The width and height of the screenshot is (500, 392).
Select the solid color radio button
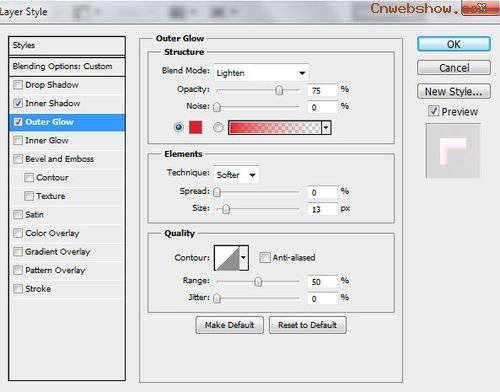(x=179, y=127)
